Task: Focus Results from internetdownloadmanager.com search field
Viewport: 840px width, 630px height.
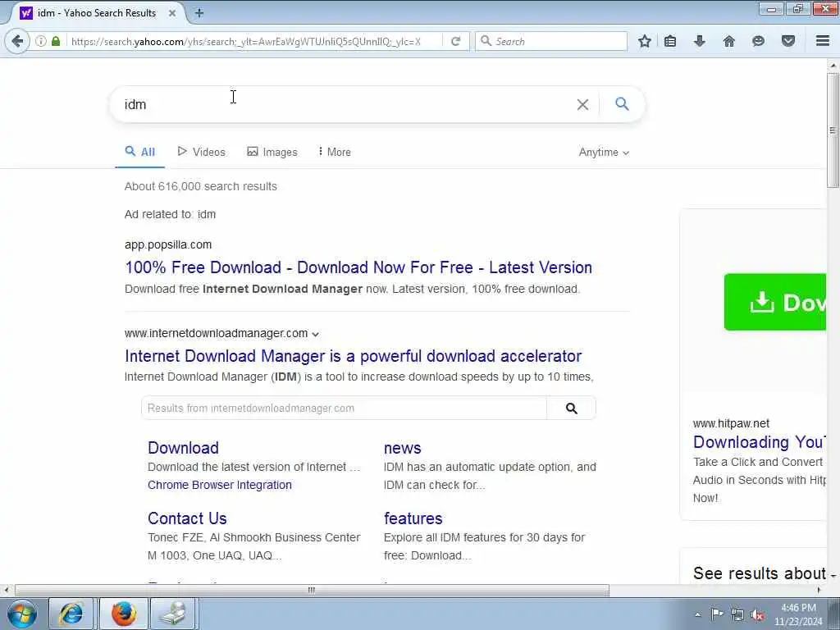Action: (x=345, y=409)
